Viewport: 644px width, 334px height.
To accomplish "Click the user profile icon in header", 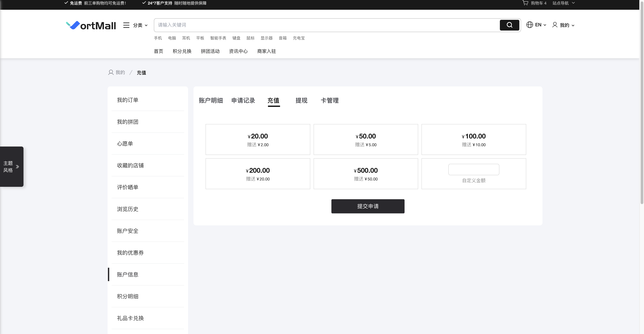I will pyautogui.click(x=555, y=25).
